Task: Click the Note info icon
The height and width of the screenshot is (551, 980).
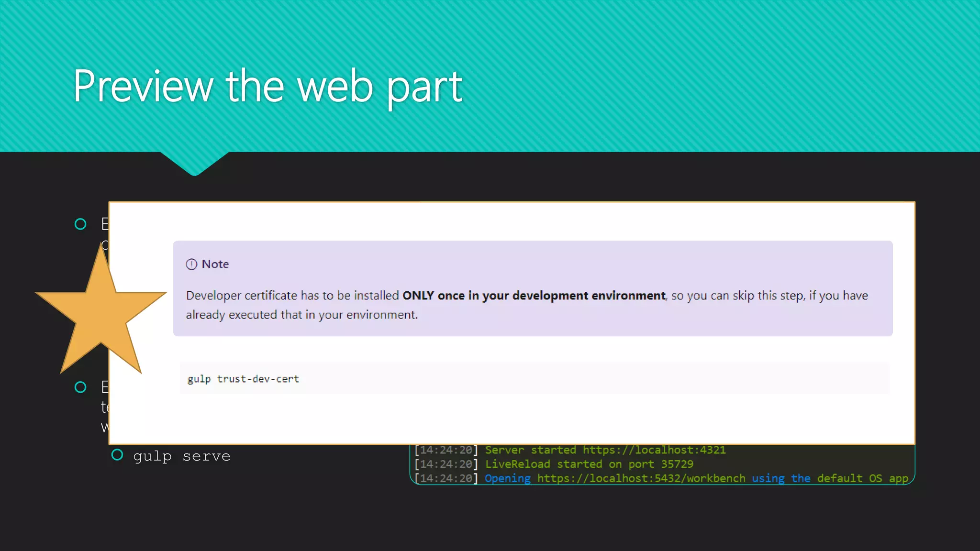Action: pyautogui.click(x=191, y=264)
